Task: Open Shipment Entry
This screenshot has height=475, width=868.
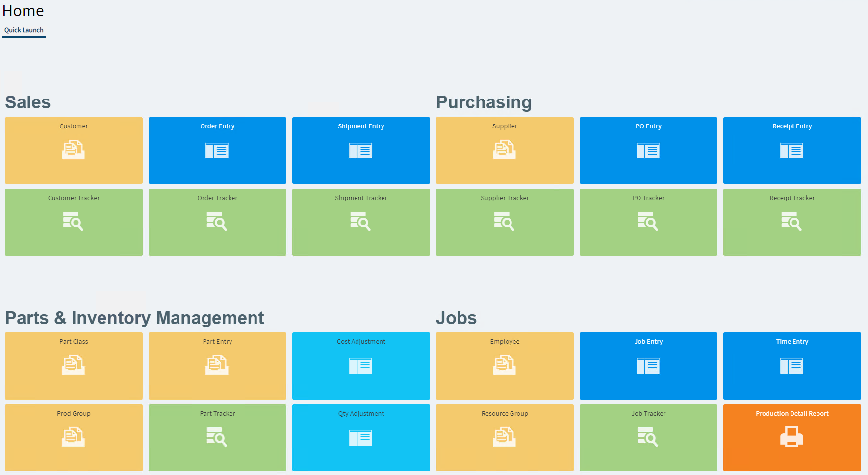Action: [x=361, y=150]
